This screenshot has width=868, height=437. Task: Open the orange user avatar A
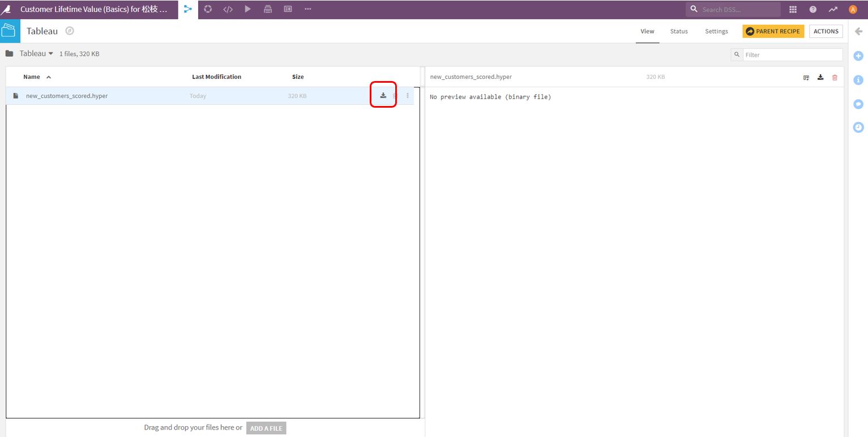click(853, 10)
